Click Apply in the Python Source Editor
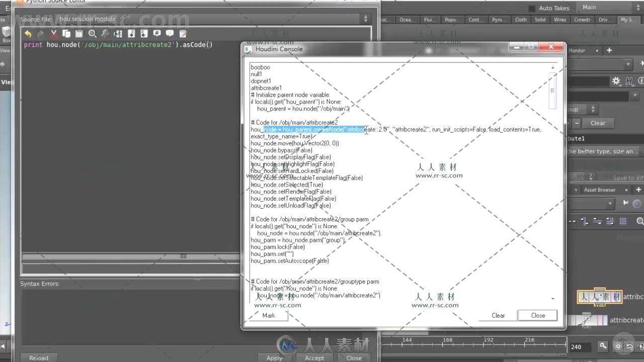The image size is (644, 362). tap(274, 358)
